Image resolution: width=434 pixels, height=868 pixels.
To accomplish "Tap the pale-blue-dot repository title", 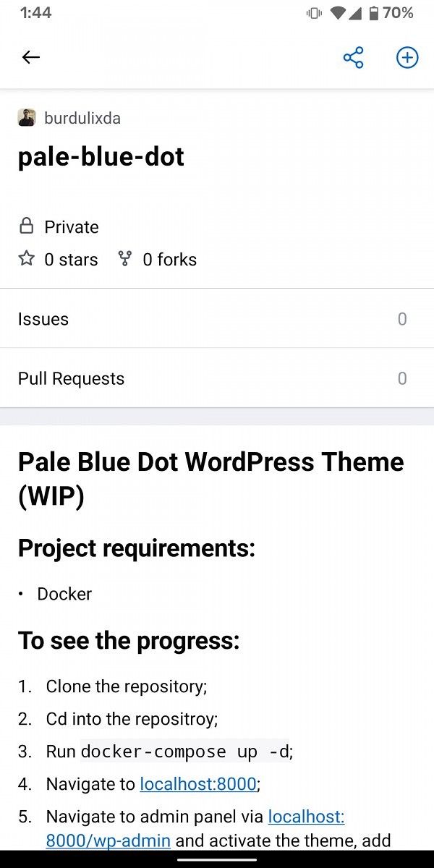I will click(x=101, y=156).
